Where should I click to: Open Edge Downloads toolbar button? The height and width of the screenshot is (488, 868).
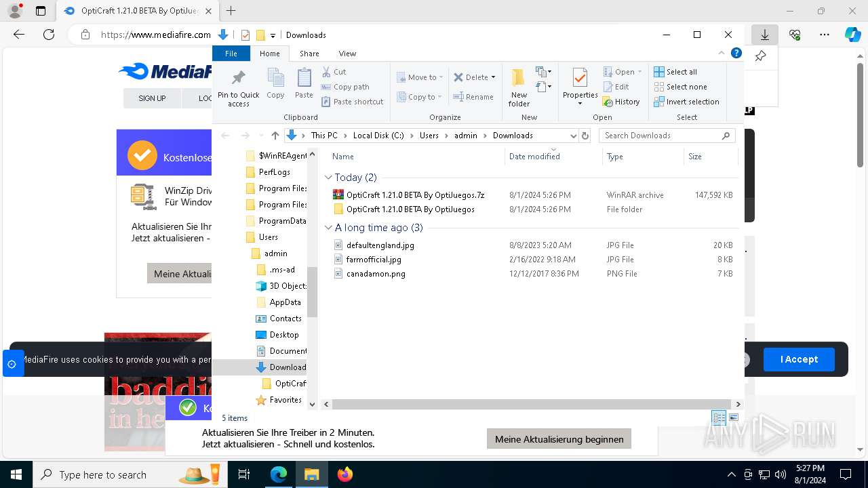coord(764,35)
